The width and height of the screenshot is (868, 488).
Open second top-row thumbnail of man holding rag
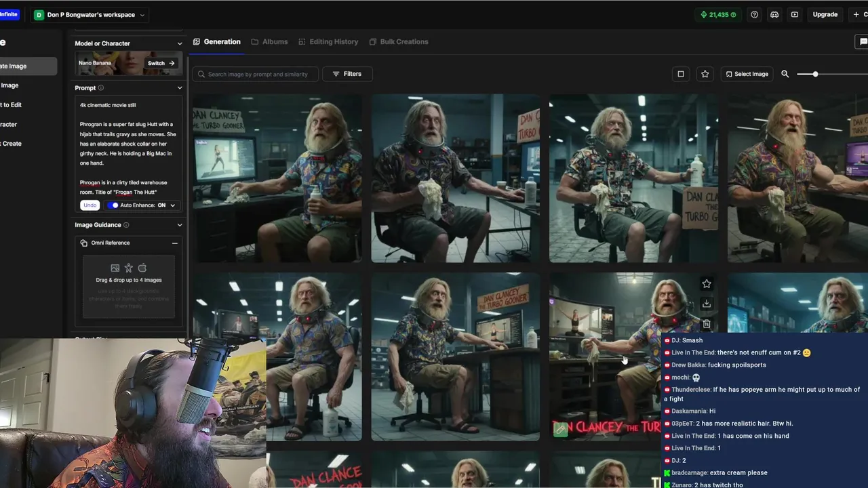point(456,178)
